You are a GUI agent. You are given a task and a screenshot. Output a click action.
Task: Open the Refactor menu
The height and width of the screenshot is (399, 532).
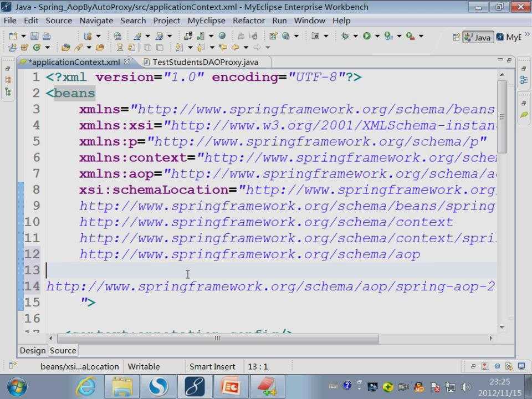(249, 21)
